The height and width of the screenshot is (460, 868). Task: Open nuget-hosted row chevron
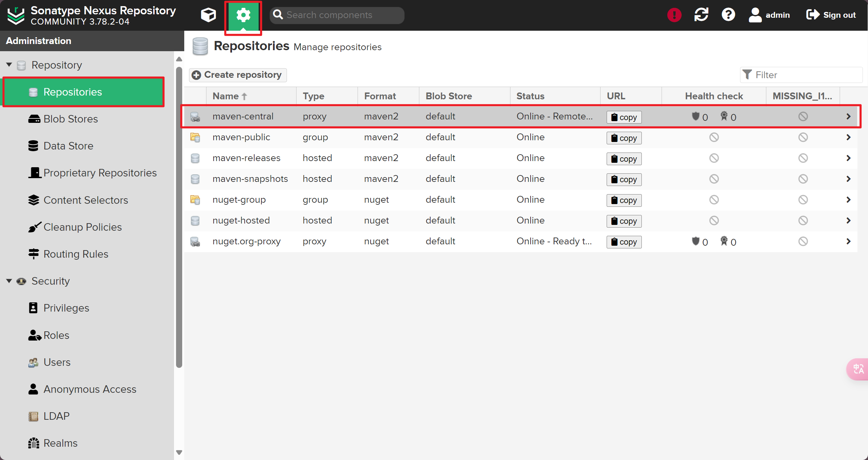(x=849, y=221)
